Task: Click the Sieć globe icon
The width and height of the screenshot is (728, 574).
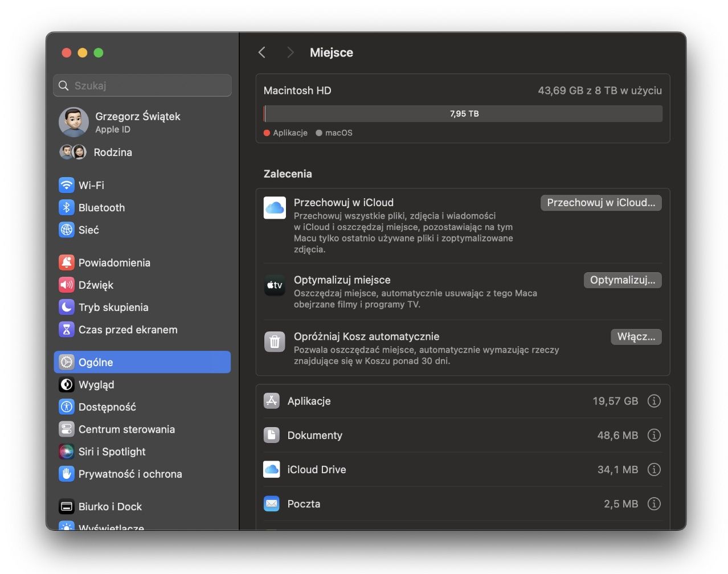Action: tap(67, 229)
